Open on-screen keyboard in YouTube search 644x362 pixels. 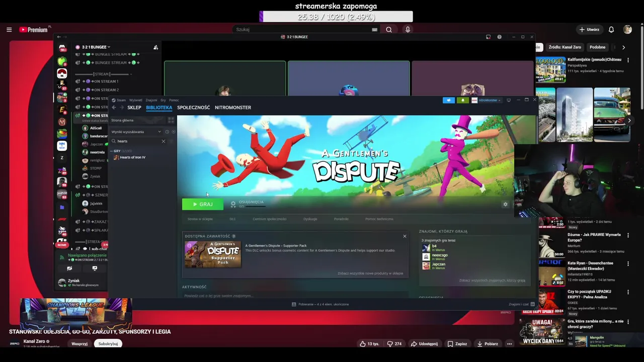click(x=374, y=30)
